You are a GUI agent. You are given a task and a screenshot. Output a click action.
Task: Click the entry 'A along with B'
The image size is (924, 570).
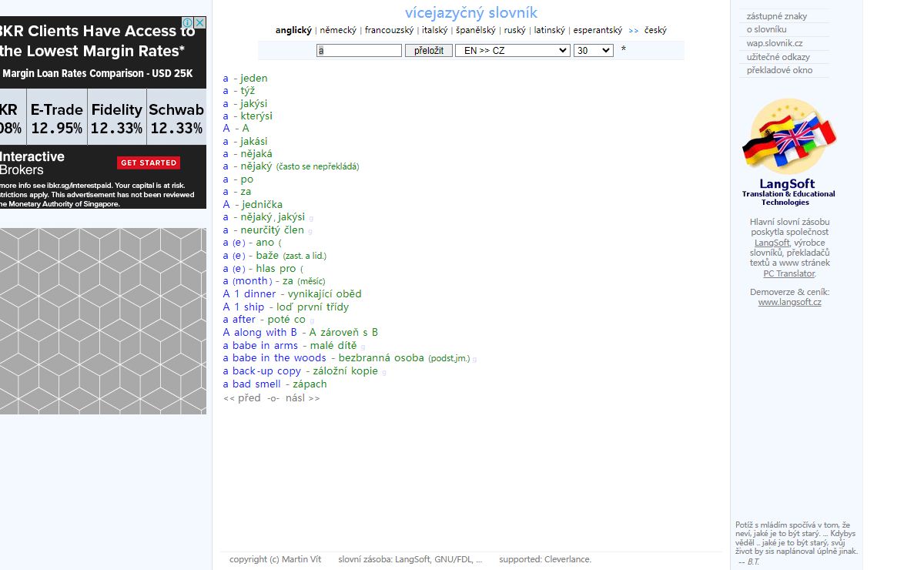tap(260, 333)
